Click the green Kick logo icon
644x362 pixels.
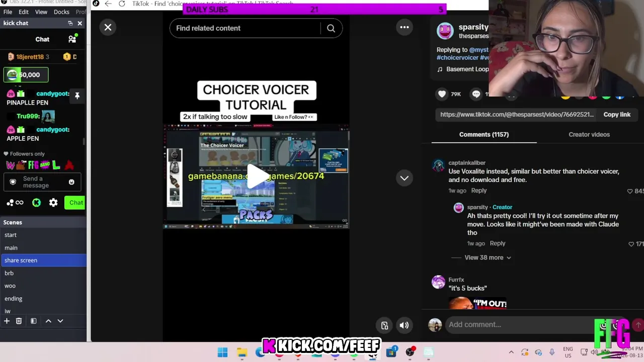pos(36,203)
